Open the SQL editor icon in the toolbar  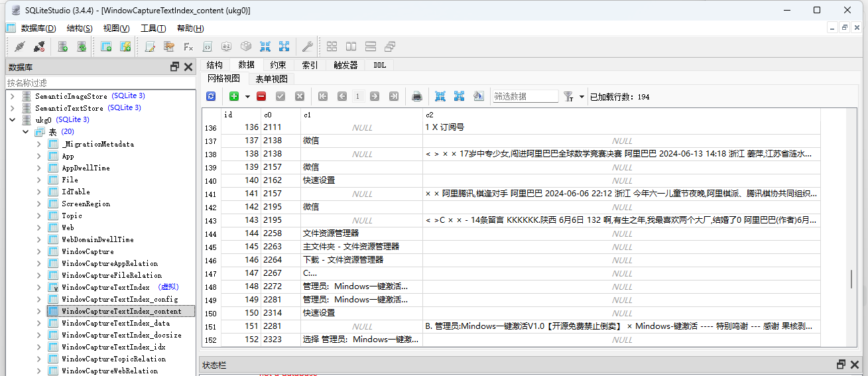(x=151, y=46)
